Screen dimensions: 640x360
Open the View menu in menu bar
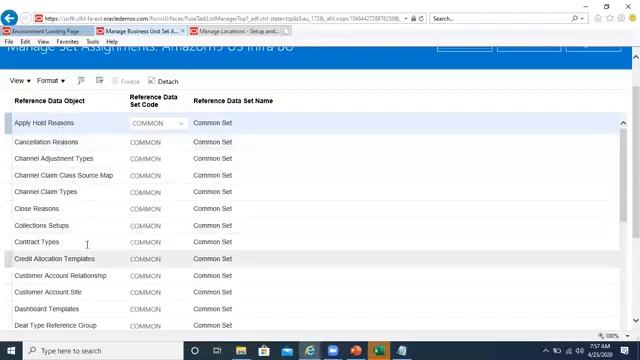43,42
